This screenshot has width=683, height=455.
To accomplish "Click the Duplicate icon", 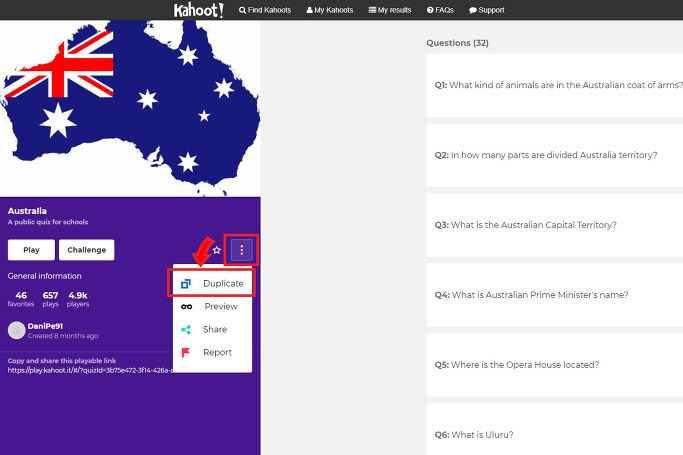I will (x=186, y=284).
